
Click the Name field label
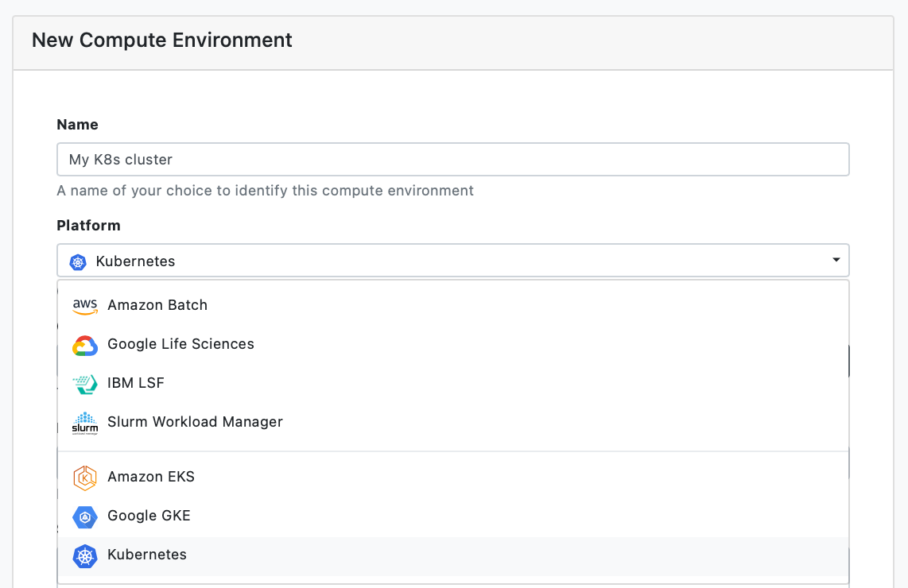tap(78, 125)
